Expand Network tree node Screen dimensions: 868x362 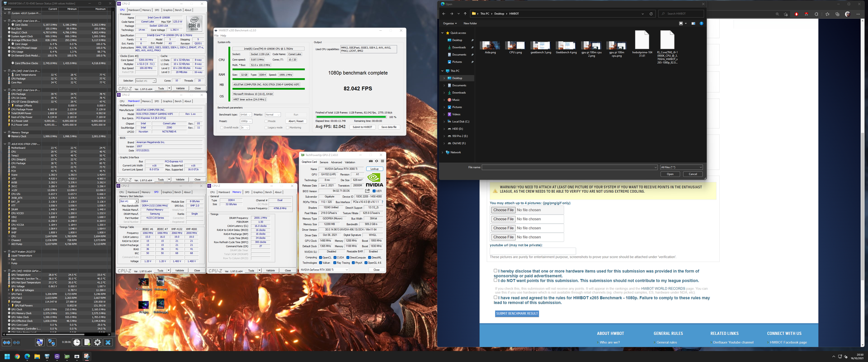coord(443,152)
